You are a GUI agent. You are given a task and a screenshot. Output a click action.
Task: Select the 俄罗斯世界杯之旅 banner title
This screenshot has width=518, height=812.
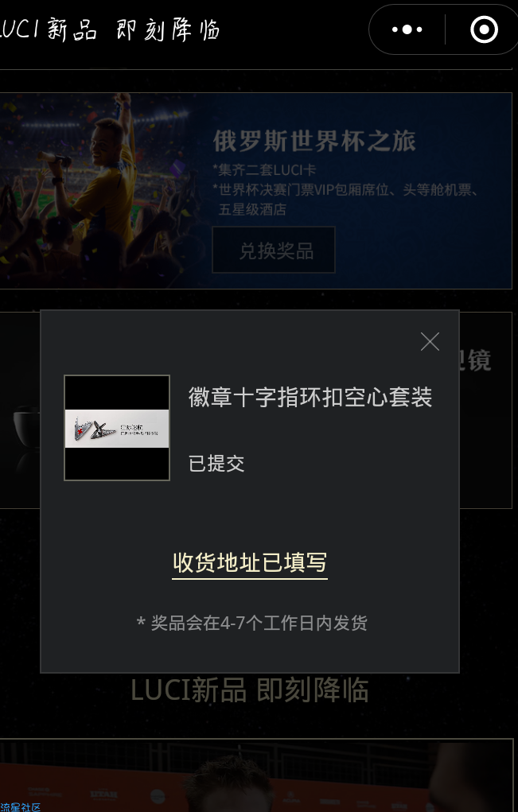point(314,142)
